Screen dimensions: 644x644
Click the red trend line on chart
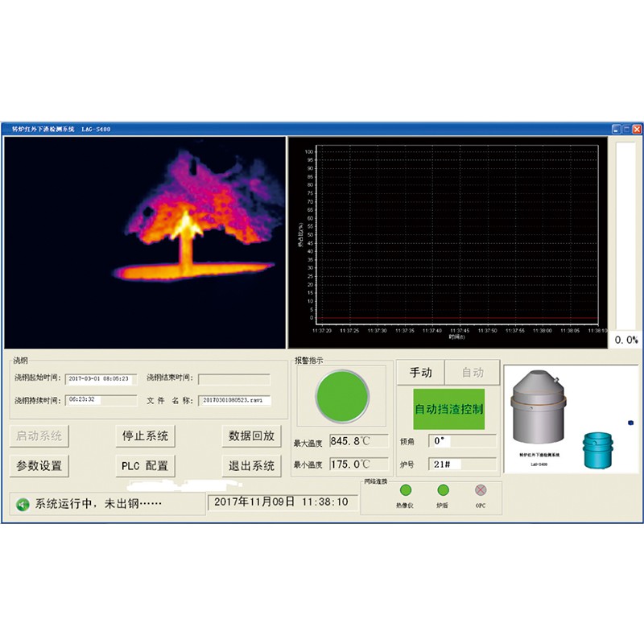(x=457, y=318)
